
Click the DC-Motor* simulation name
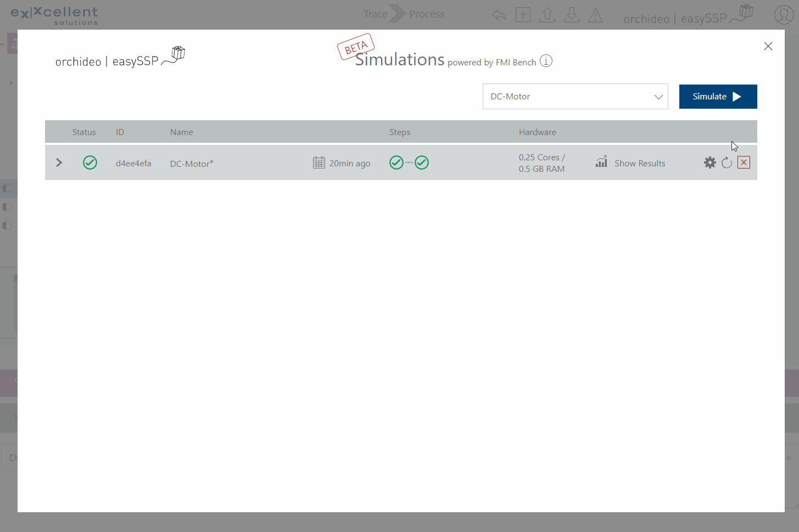(x=192, y=163)
